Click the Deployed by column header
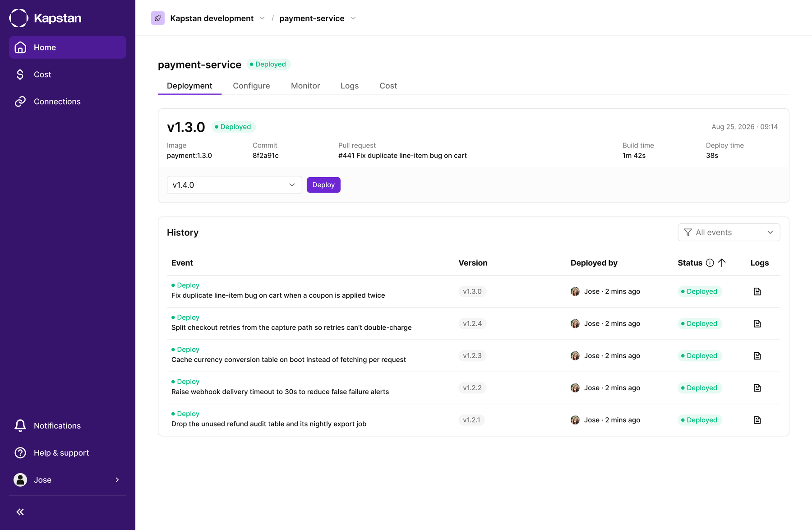 pos(594,263)
